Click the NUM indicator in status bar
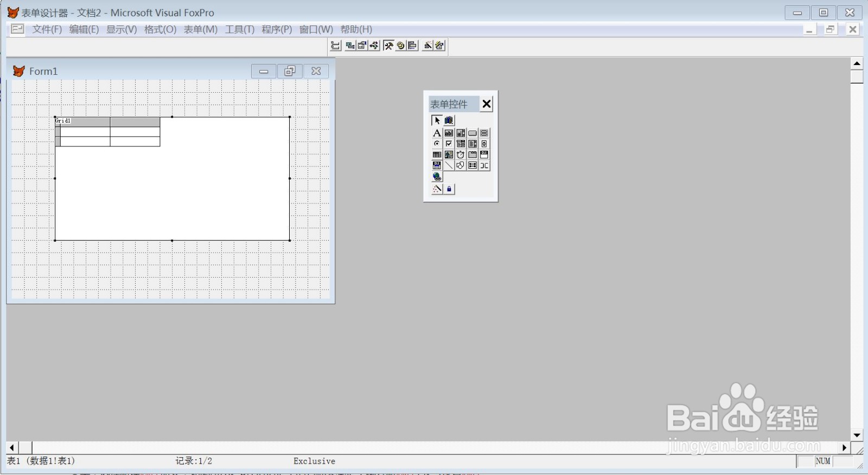 click(823, 461)
